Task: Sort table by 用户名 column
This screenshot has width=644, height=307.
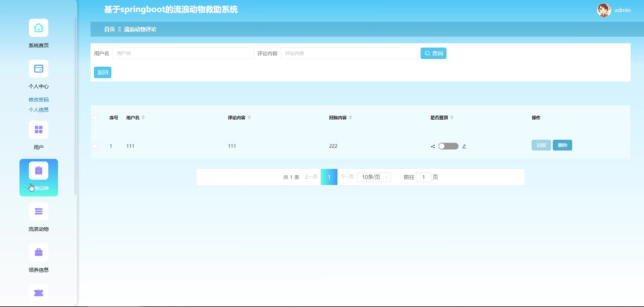Action: pos(143,118)
